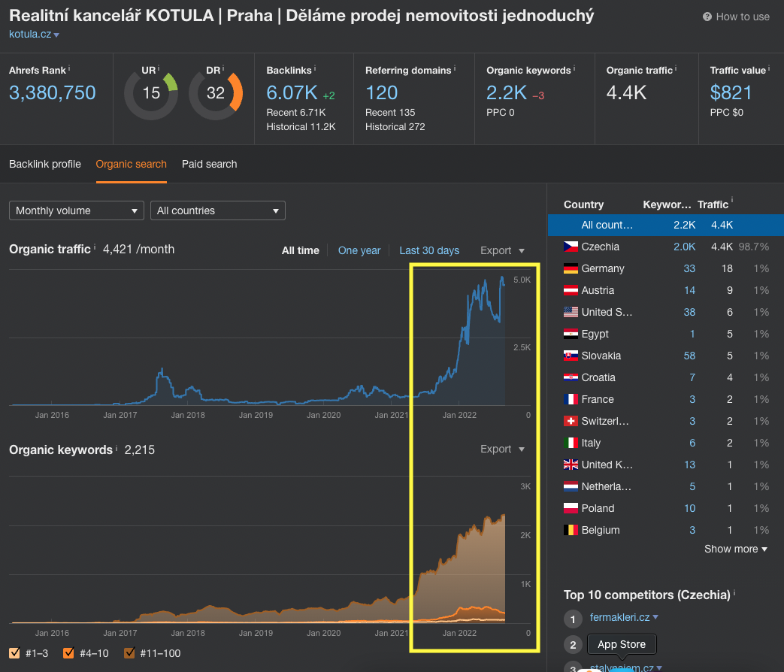Viewport: 784px width, 672px height.
Task: Click the Italy flag icon
Action: coord(571,443)
